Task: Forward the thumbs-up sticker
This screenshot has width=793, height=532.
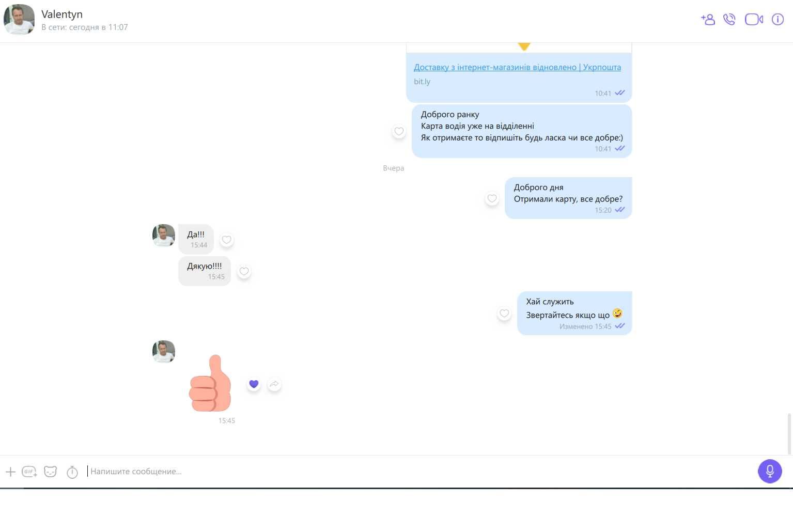Action: [x=274, y=384]
